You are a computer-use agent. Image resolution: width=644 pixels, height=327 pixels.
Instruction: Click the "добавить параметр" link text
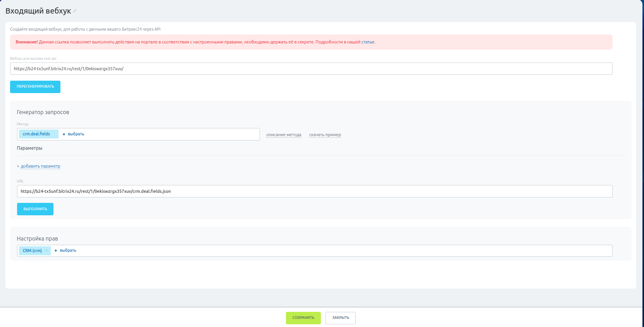40,166
